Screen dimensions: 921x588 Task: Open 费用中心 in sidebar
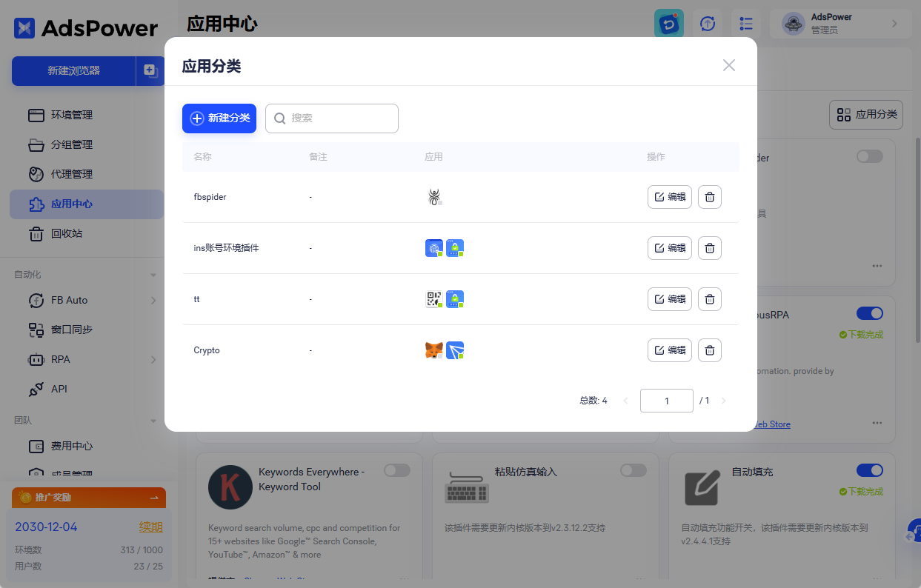point(87,446)
